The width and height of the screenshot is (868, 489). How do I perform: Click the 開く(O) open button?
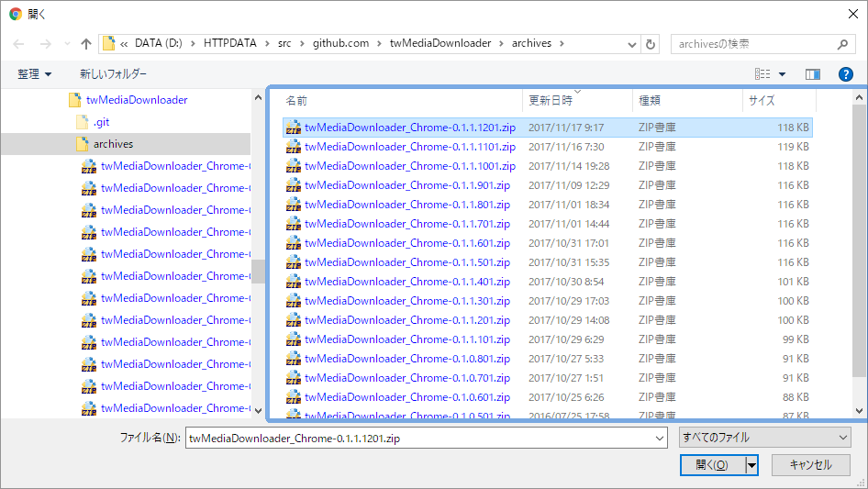coord(712,465)
